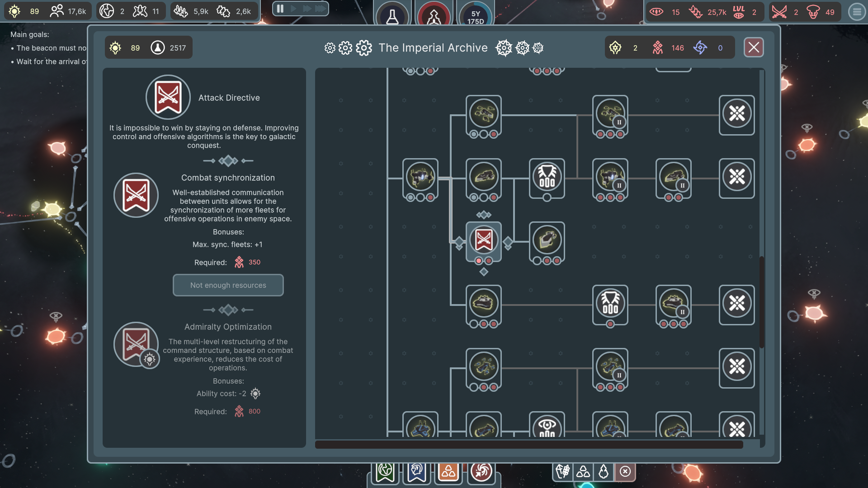Screen dimensions: 868x488
Task: Select the white triangles filter icon at bottom
Action: point(583,471)
